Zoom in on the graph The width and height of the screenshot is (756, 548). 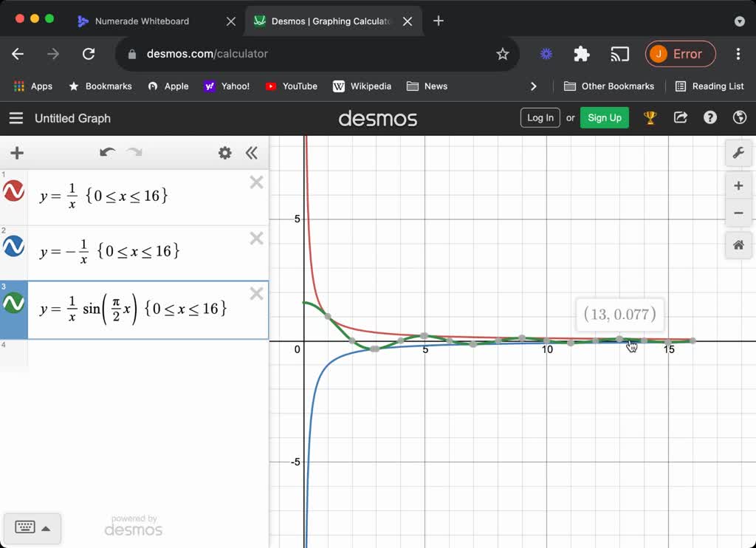(x=738, y=185)
